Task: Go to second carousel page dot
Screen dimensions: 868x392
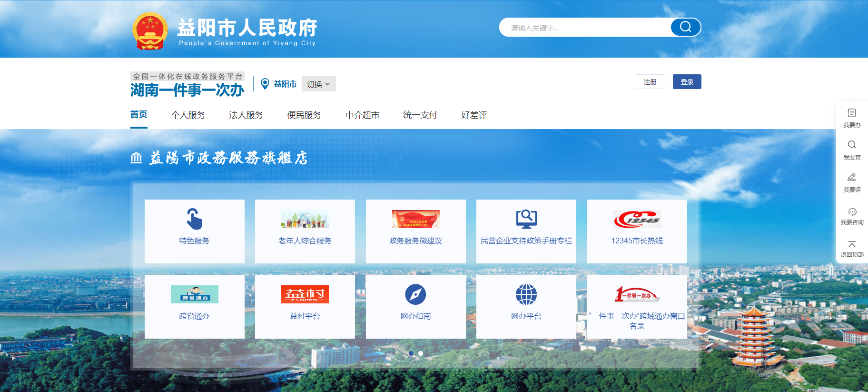Action: click(x=421, y=353)
